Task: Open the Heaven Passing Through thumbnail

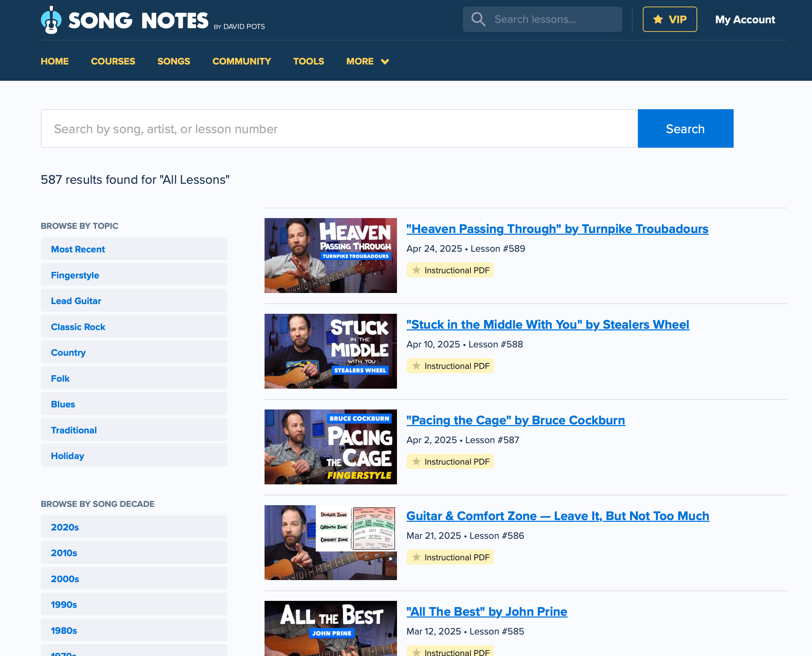Action: pyautogui.click(x=331, y=256)
